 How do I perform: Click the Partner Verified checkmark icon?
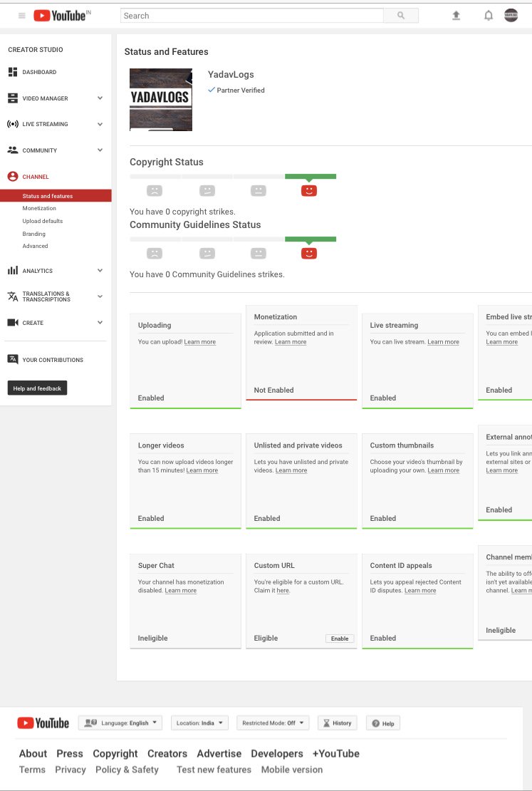[x=212, y=90]
